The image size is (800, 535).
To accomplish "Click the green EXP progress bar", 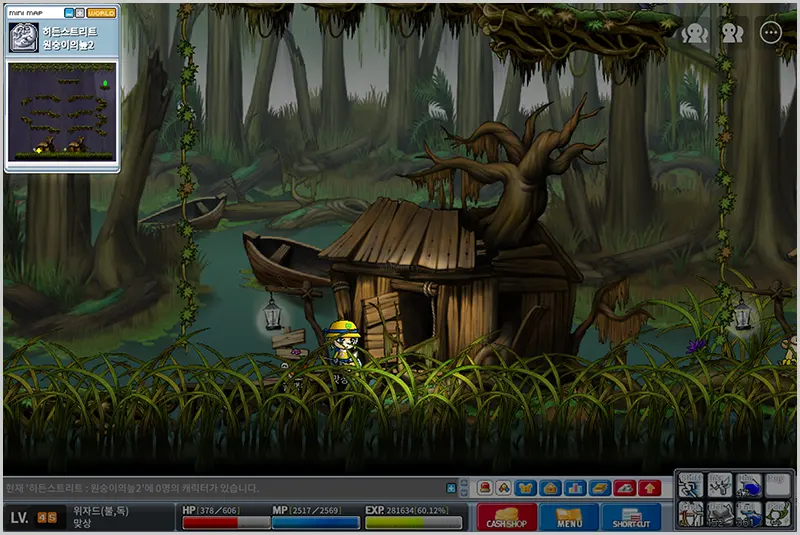I will [414, 522].
